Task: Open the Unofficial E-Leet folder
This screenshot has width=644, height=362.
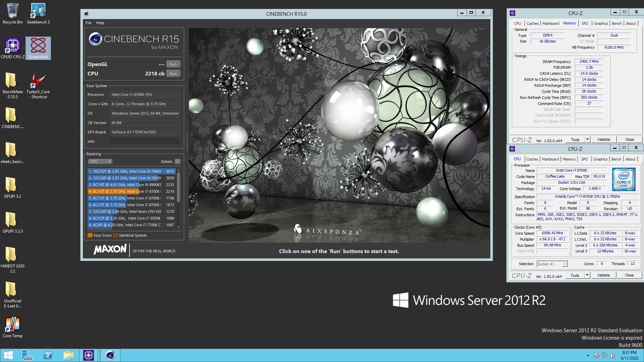Action: point(13,295)
